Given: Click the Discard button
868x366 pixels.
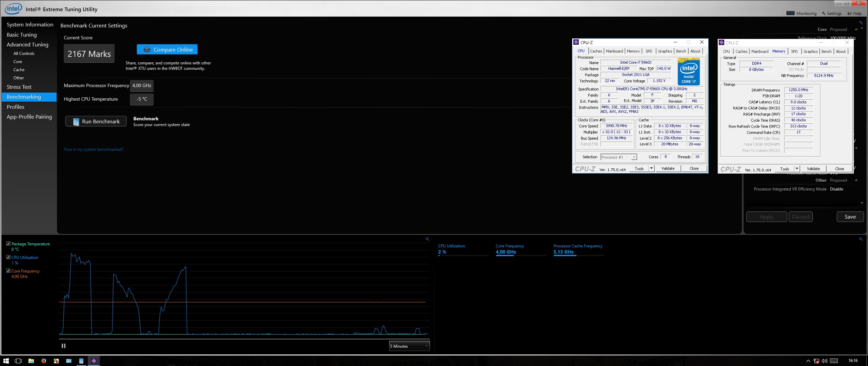Looking at the screenshot, I should coord(801,217).
